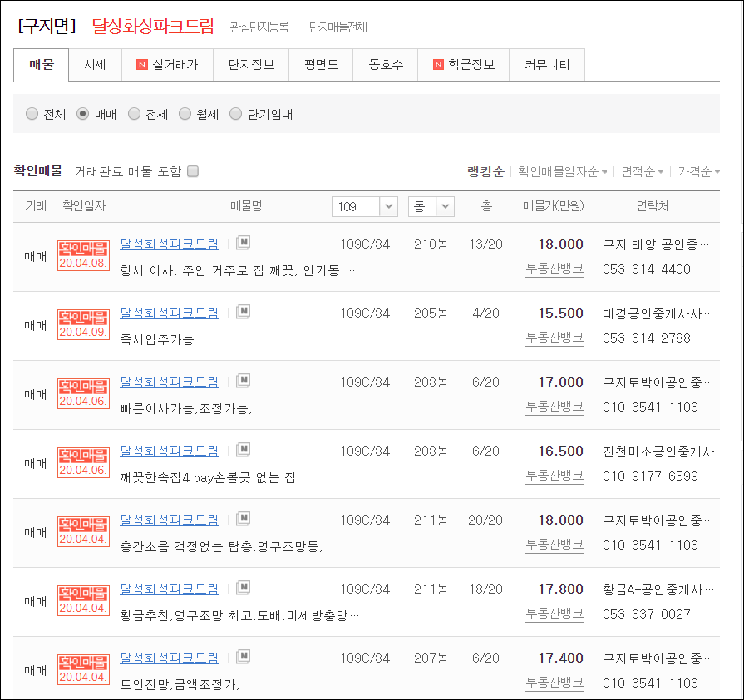The image size is (744, 700).
Task: Click the 확인매물 20.04.08. badge
Action: click(83, 255)
